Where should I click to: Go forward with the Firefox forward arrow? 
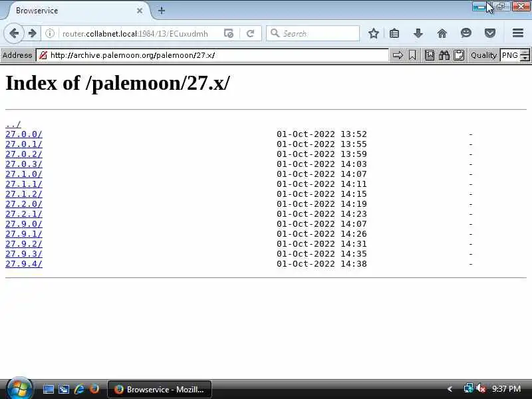coord(33,33)
